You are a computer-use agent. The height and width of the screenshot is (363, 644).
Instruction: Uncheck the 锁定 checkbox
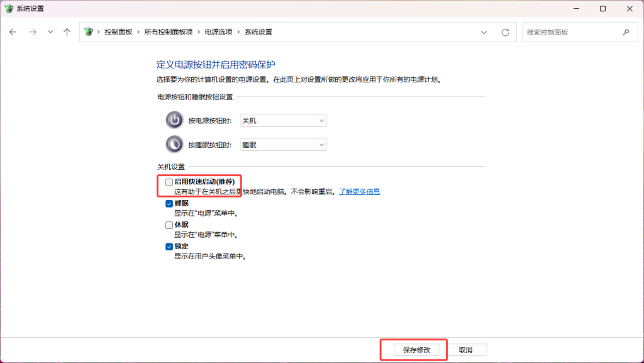pos(169,247)
